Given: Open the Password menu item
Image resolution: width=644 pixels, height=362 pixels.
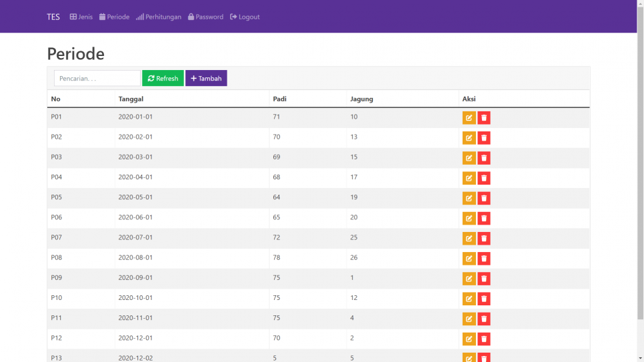Looking at the screenshot, I should 205,17.
